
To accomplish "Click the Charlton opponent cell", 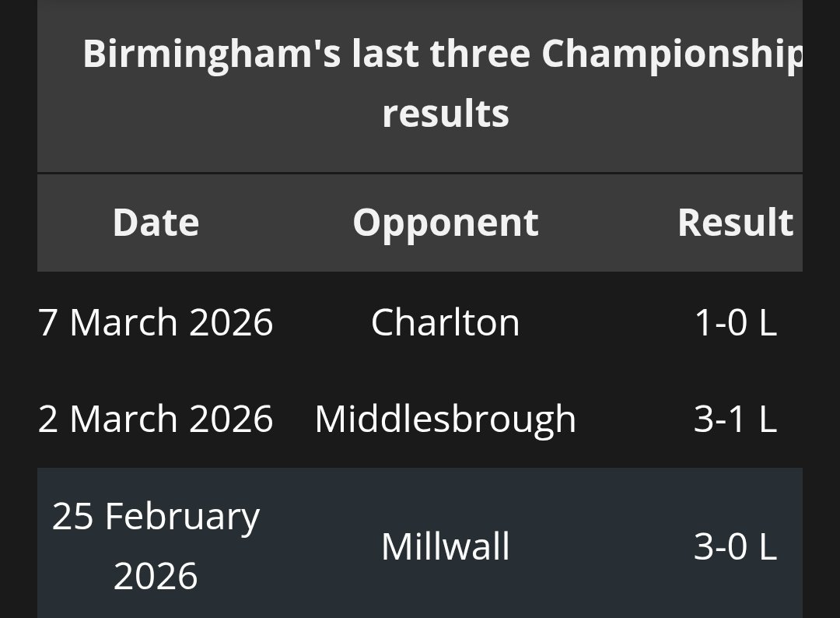I will (x=445, y=322).
